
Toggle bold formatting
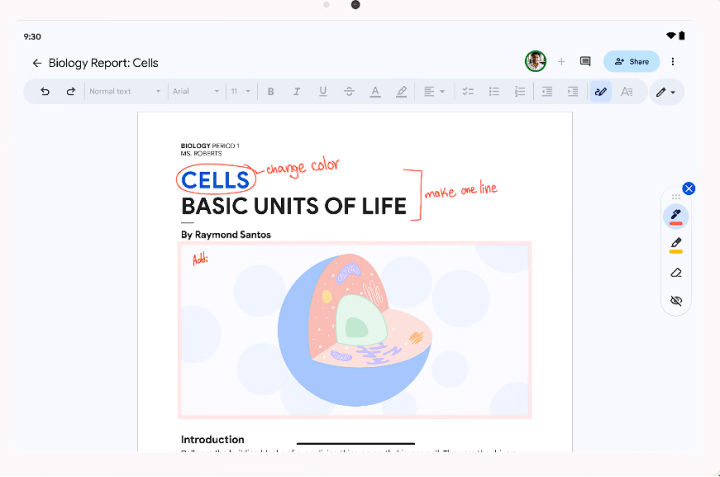tap(271, 92)
